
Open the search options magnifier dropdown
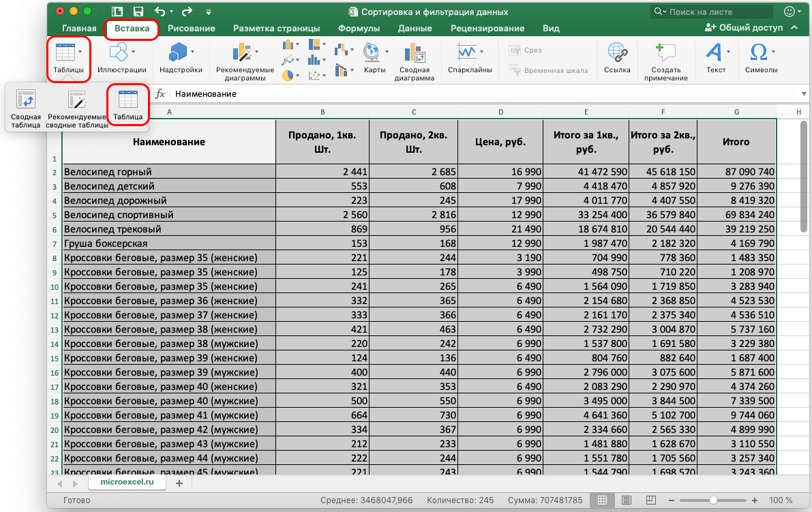[x=659, y=12]
